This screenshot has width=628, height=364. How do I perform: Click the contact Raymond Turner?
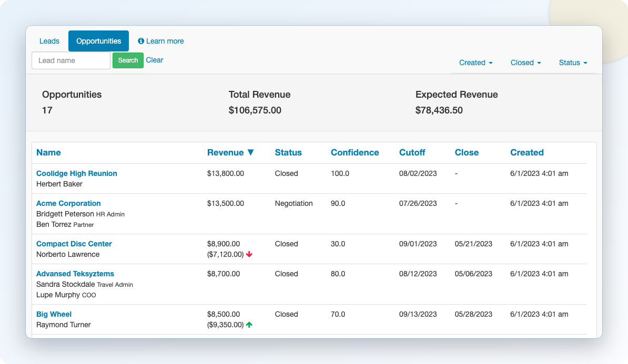[x=63, y=325]
